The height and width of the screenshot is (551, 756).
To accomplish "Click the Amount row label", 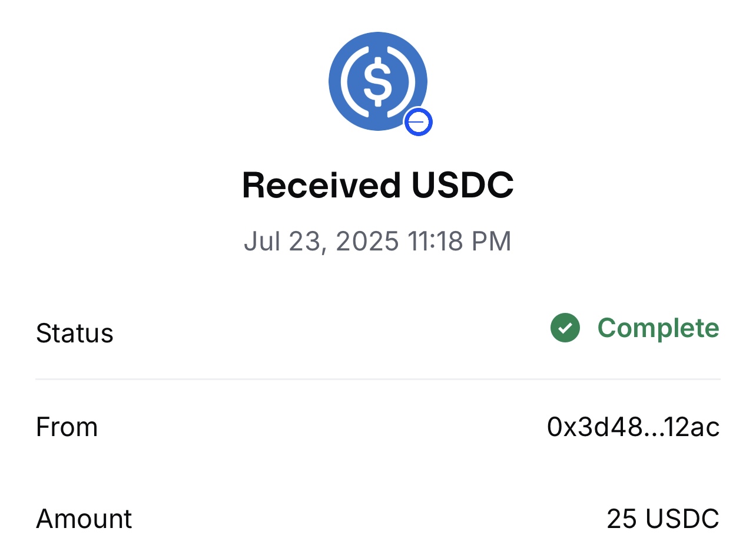I will (84, 519).
